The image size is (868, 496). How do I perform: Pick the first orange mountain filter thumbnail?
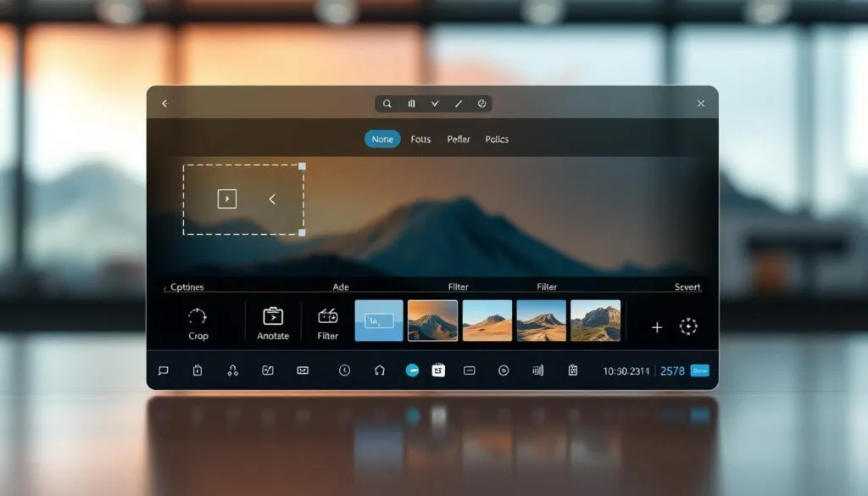pyautogui.click(x=432, y=320)
